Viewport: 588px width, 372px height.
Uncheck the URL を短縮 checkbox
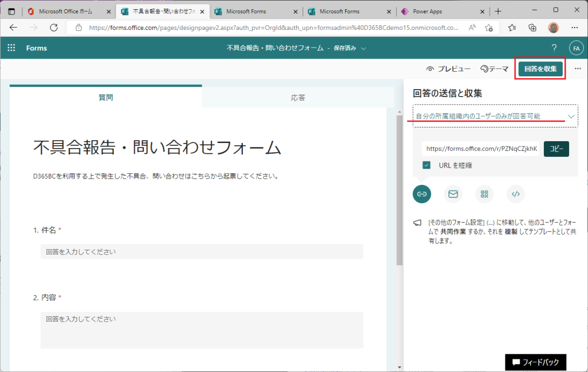tap(427, 165)
